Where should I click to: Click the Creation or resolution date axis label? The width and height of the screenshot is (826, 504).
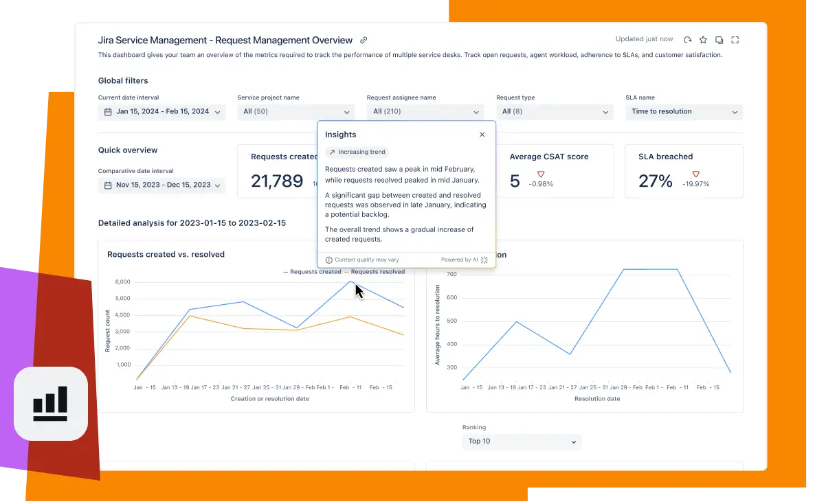tap(270, 399)
